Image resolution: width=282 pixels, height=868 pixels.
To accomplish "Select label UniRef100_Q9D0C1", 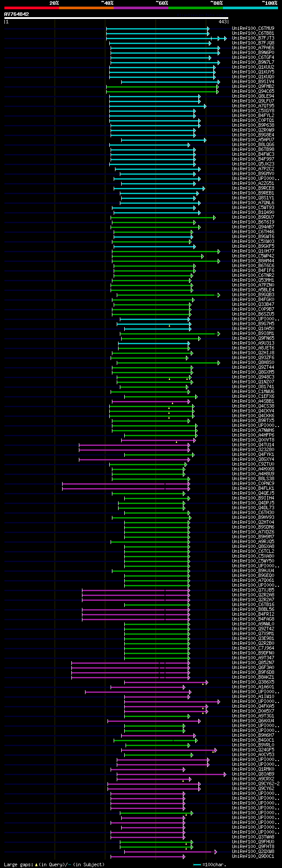I will (x=253, y=856).
